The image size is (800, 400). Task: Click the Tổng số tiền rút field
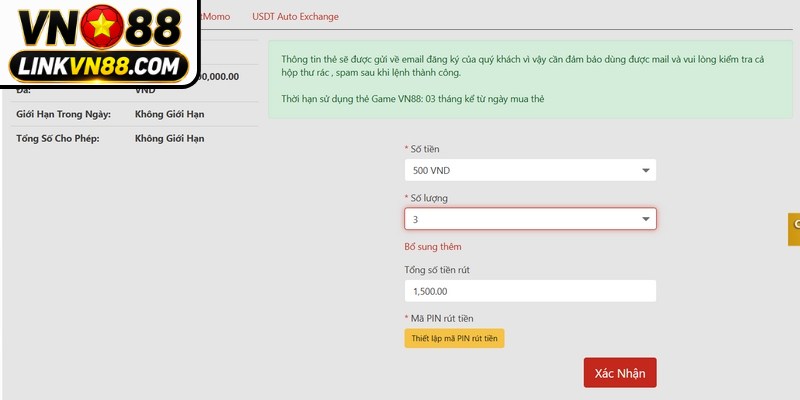pyautogui.click(x=530, y=291)
